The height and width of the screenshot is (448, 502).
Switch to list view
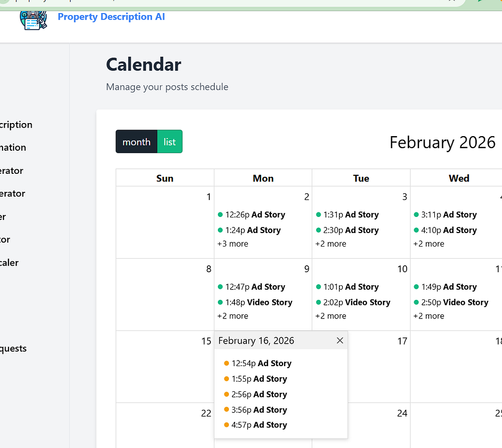(170, 142)
